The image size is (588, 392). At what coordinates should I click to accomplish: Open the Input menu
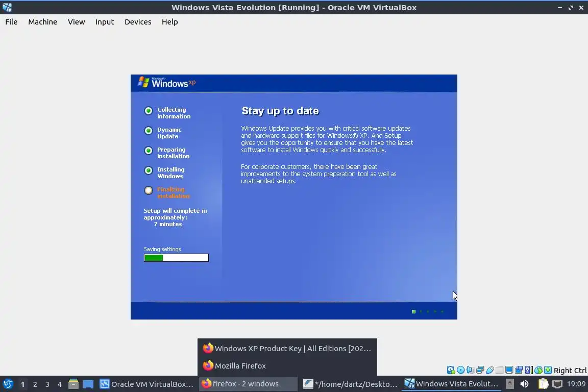pos(105,22)
